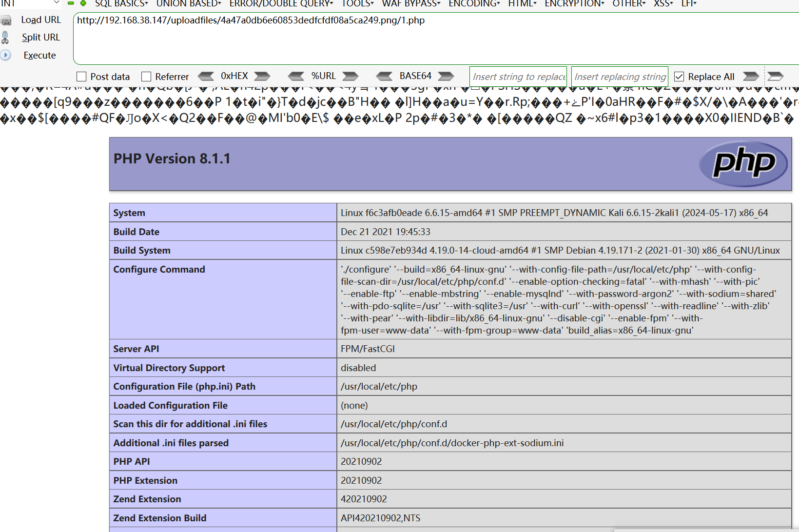Image resolution: width=799 pixels, height=532 pixels.
Task: Click the Load URL icon
Action: (6, 21)
